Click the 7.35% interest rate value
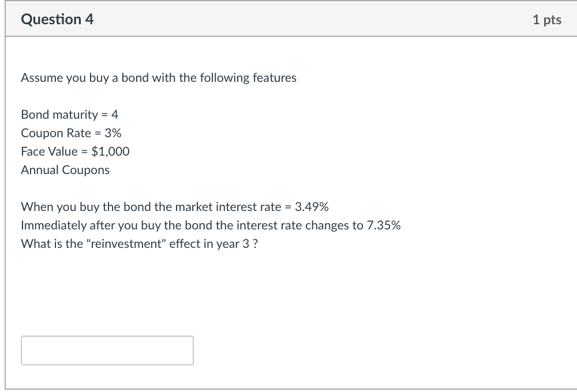The image size is (577, 392). [x=382, y=225]
